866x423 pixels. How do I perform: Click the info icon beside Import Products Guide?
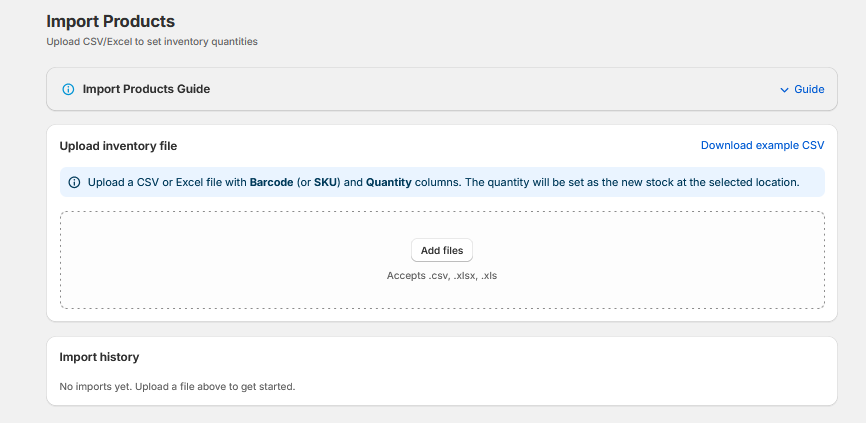click(68, 89)
